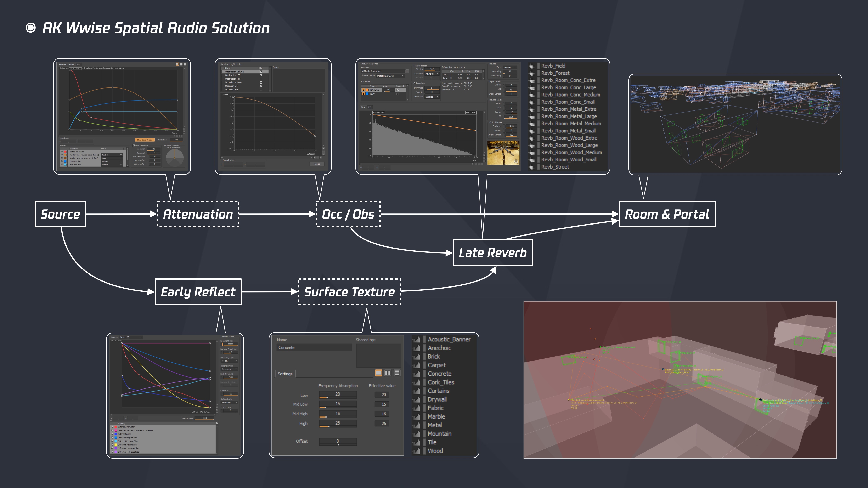The width and height of the screenshot is (868, 488).
Task: Click the search icon above Reflect property list
Action: (x=217, y=423)
